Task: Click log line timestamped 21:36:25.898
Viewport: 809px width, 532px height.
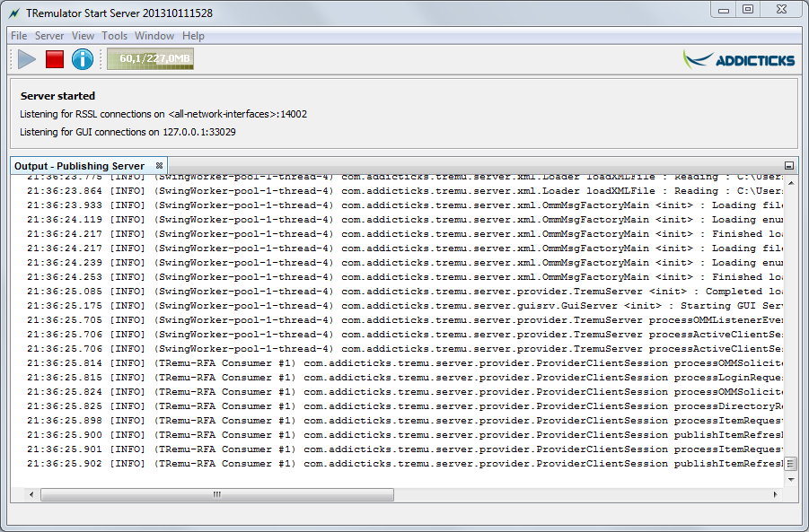Action: coord(404,421)
